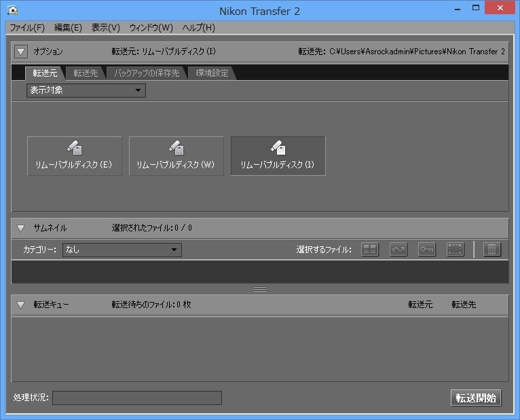Click the 転送元 column header in queue
This screenshot has height=420, width=520.
(x=420, y=304)
